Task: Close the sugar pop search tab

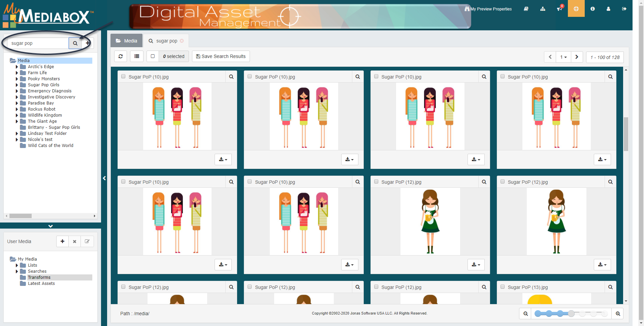Action: 182,41
